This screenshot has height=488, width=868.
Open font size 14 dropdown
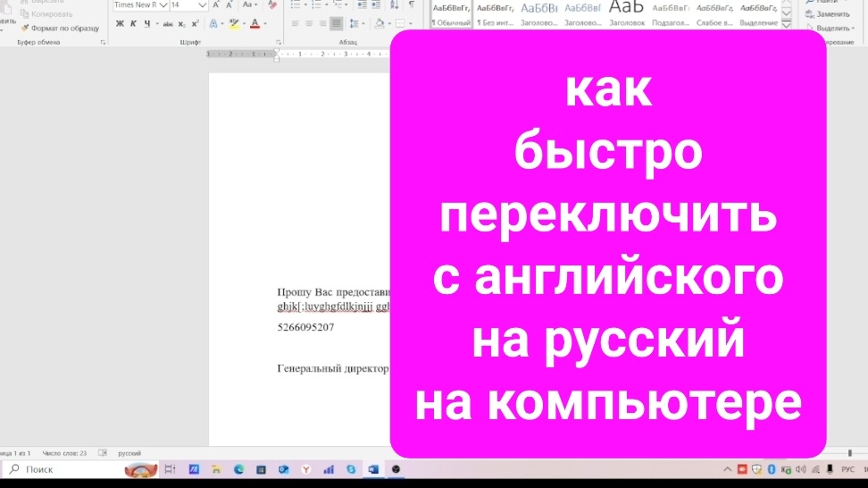202,5
